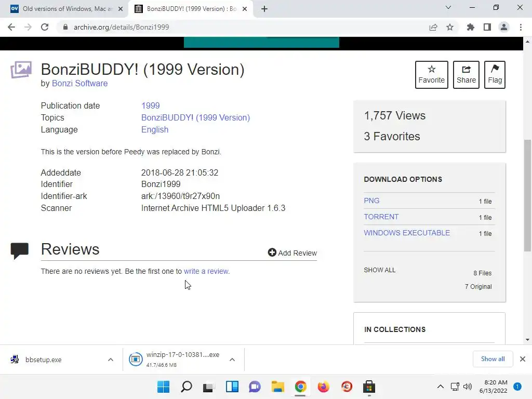The width and height of the screenshot is (532, 399).
Task: Click Add Review
Action: coord(292,253)
